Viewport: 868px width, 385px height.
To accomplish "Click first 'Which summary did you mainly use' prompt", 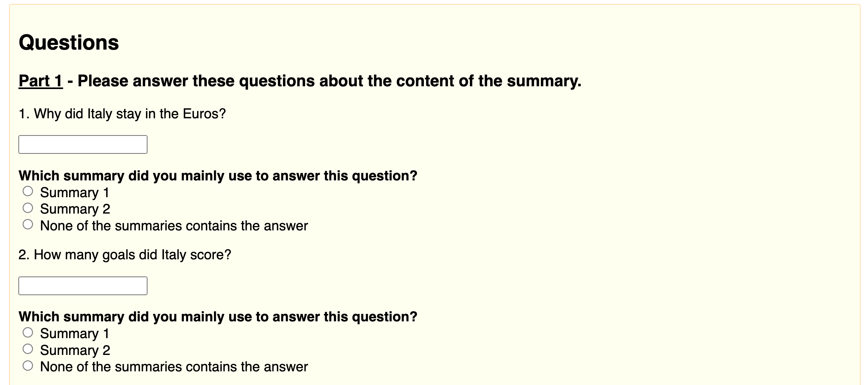I will 218,176.
